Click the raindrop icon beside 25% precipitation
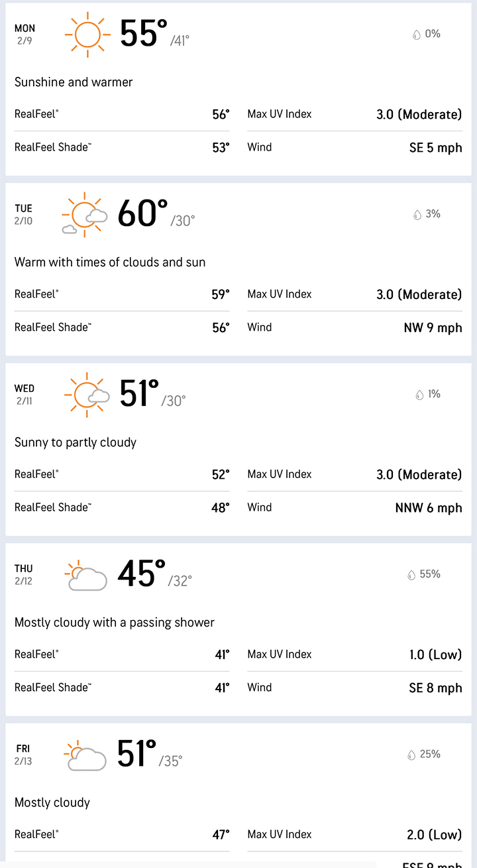The height and width of the screenshot is (868, 477). point(411,755)
